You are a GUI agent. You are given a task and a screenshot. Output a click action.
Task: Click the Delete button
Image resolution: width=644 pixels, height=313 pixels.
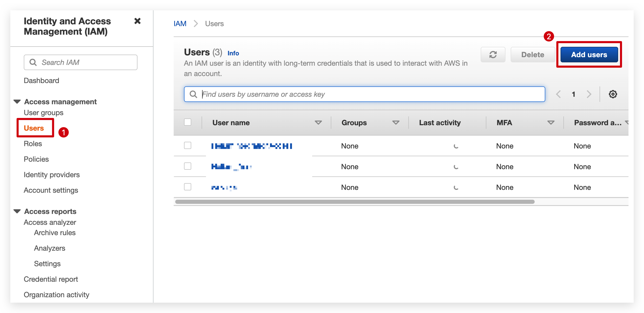(533, 55)
